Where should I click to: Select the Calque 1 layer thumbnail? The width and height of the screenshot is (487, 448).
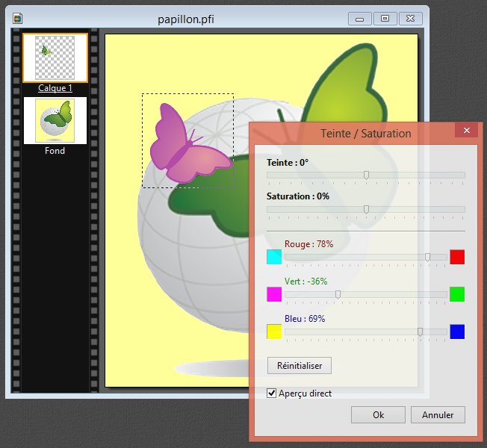pos(55,57)
